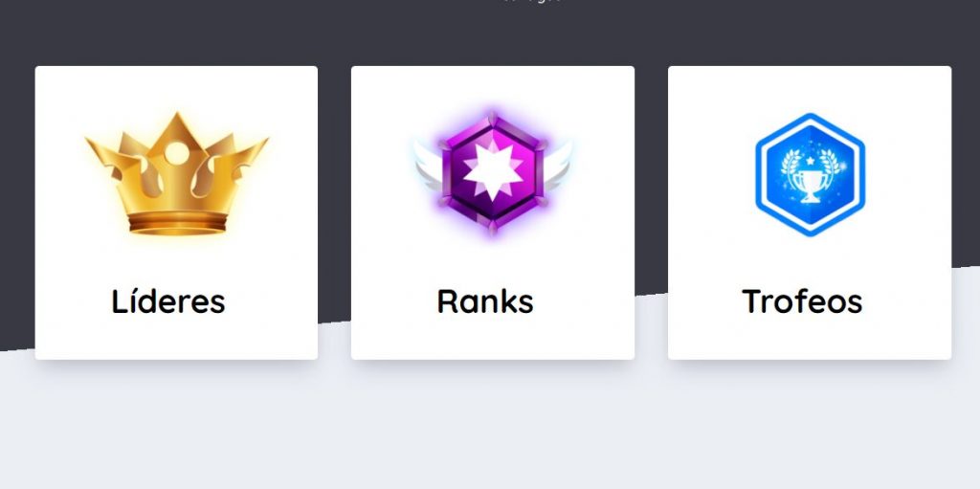Open the Trofeos text label
This screenshot has width=980, height=489.
[802, 300]
